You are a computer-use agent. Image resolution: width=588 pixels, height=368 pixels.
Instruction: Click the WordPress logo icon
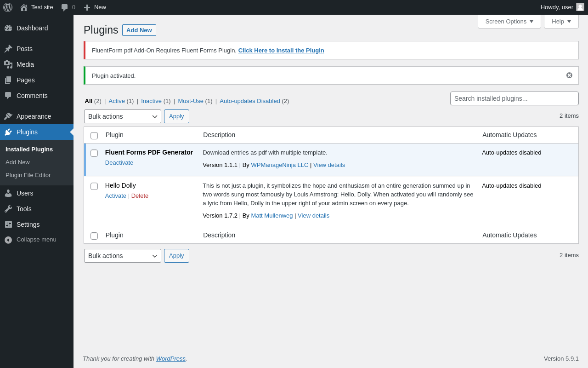point(8,7)
